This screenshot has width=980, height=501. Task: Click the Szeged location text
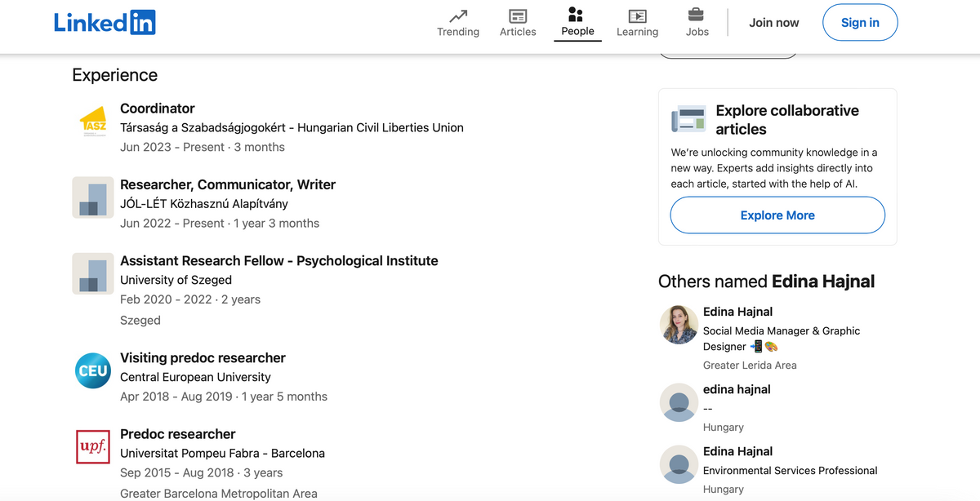click(x=140, y=320)
